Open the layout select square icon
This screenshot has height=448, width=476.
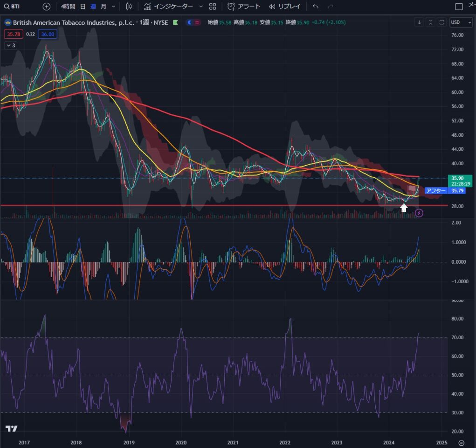[459, 7]
